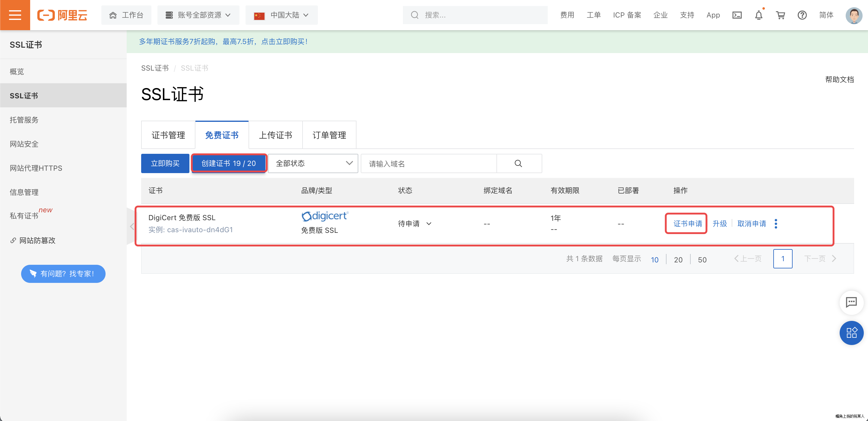Open 托管服务 in the sidebar
This screenshot has width=868, height=421.
tap(63, 120)
